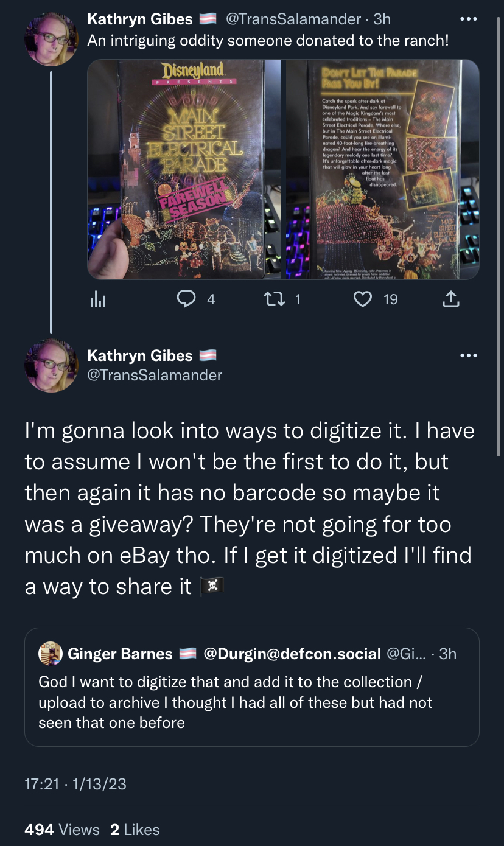The width and height of the screenshot is (504, 846).
Task: View the Disneyland VHS front cover photo
Action: pos(184,169)
